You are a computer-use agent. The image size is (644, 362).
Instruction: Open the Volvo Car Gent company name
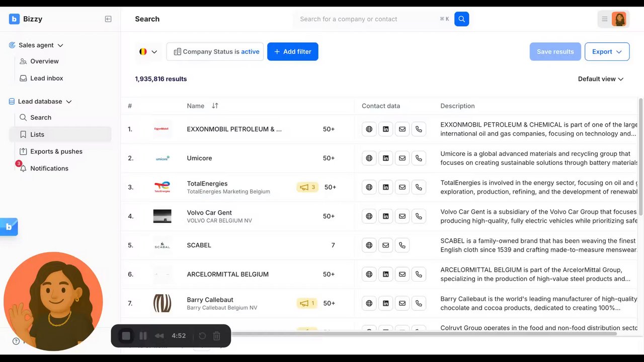tap(209, 213)
